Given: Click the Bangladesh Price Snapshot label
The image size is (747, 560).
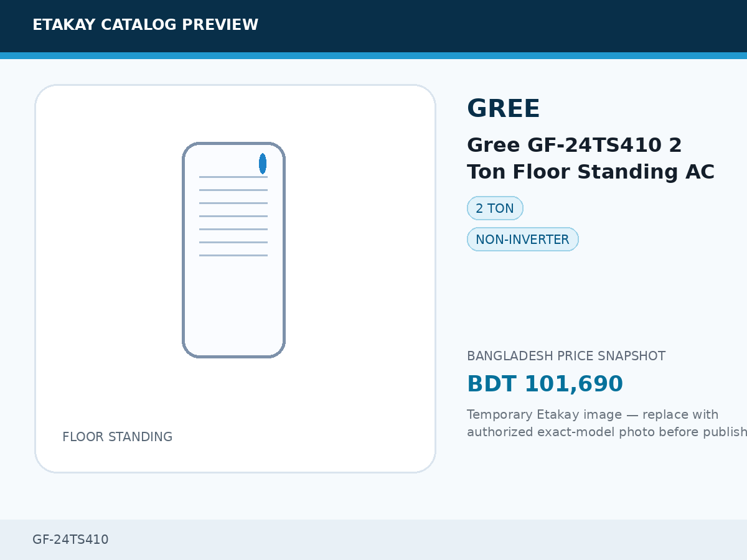Looking at the screenshot, I should 566,356.
